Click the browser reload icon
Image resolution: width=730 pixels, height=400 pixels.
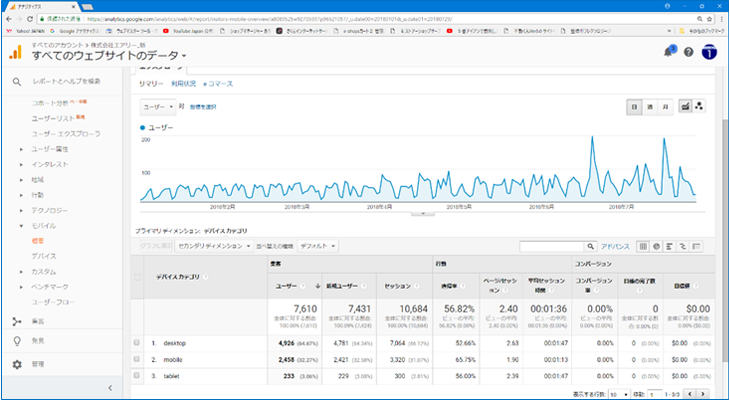(x=30, y=19)
